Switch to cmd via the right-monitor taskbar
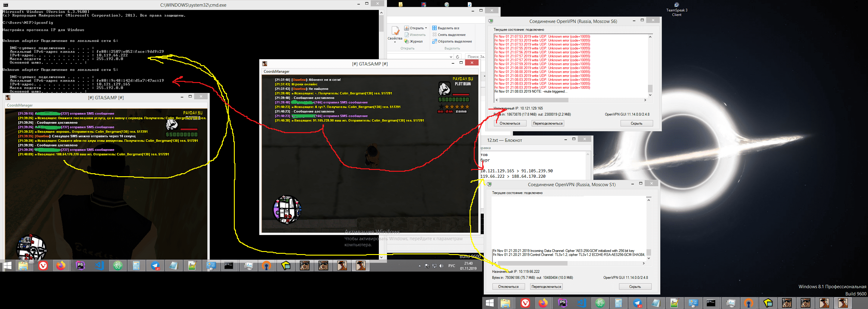Screen dimensions: 868x309 [x=711, y=303]
